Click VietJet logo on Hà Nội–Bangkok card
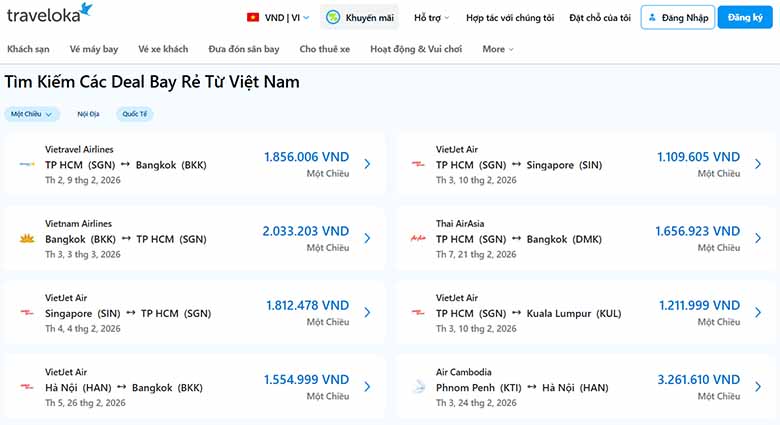The width and height of the screenshot is (780, 425). click(x=27, y=387)
